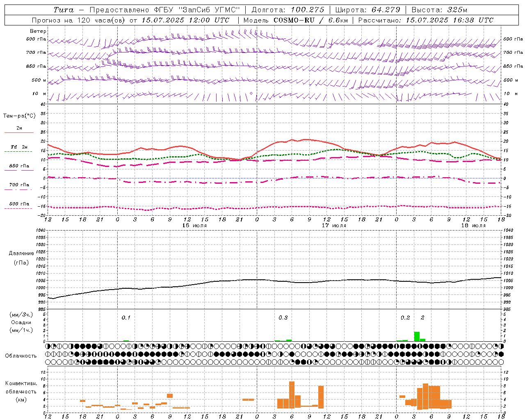Screen dimensions: 525x420
Task: Click the latitude value "Широта: 64.279"
Action: point(367,10)
